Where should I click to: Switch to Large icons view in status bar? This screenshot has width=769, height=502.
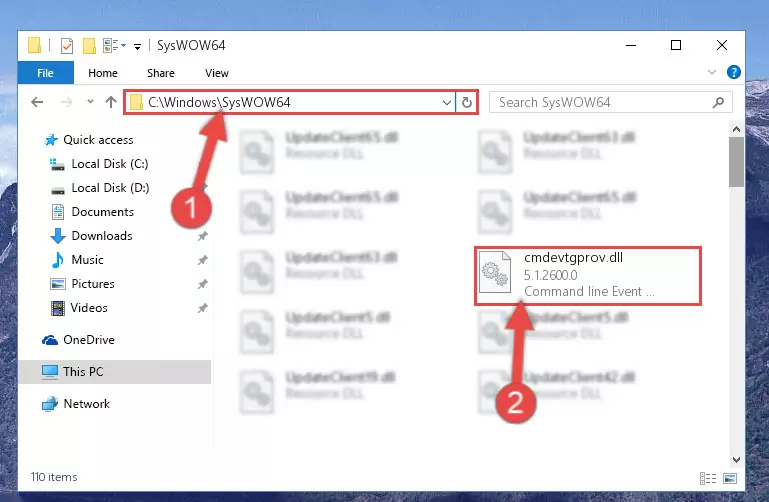pos(730,478)
